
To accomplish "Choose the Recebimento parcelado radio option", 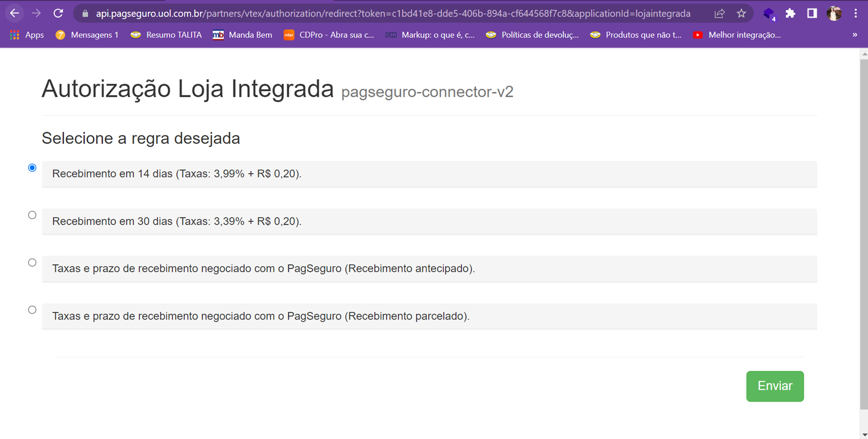I will tap(32, 310).
